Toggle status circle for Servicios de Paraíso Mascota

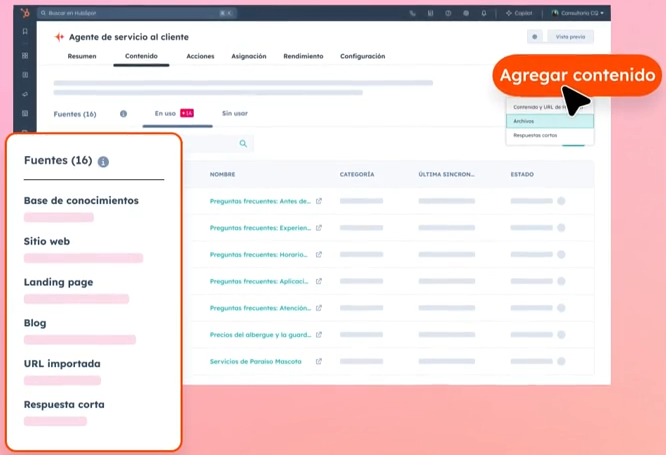click(x=561, y=362)
